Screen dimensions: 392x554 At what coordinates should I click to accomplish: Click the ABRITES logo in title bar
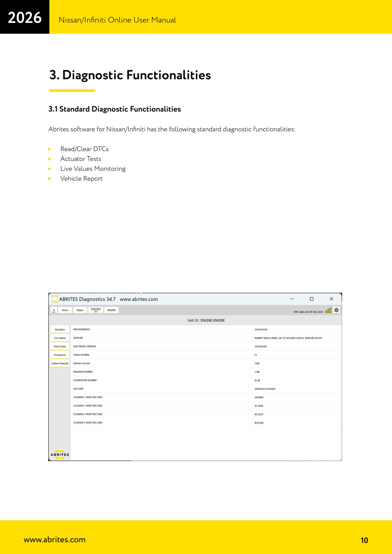(55, 299)
